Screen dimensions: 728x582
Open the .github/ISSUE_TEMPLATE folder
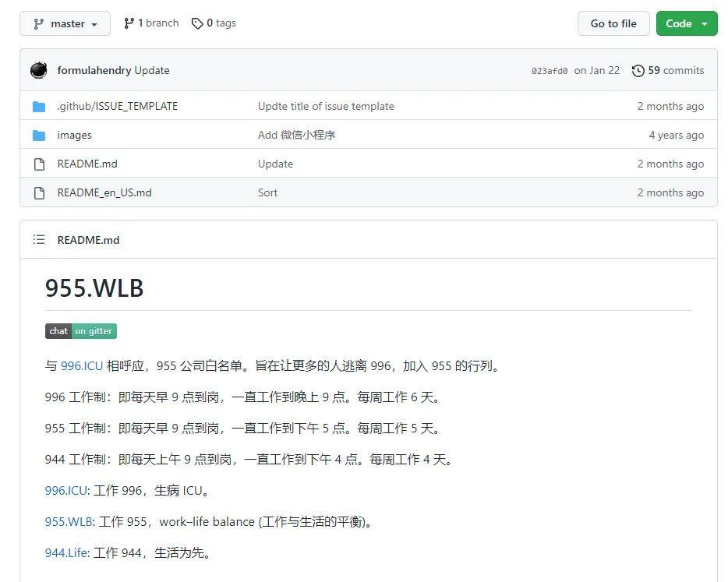click(x=118, y=106)
